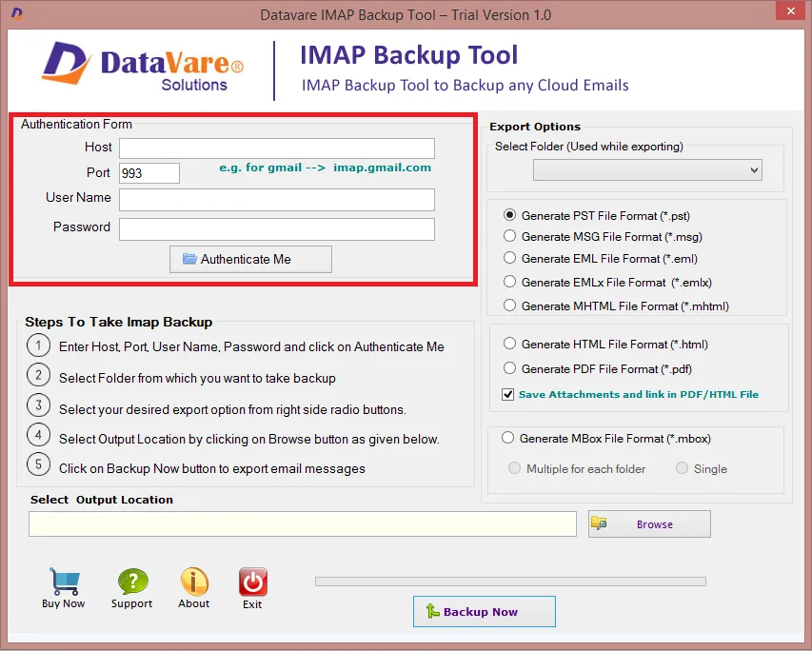Click step 3 text about export option

232,409
